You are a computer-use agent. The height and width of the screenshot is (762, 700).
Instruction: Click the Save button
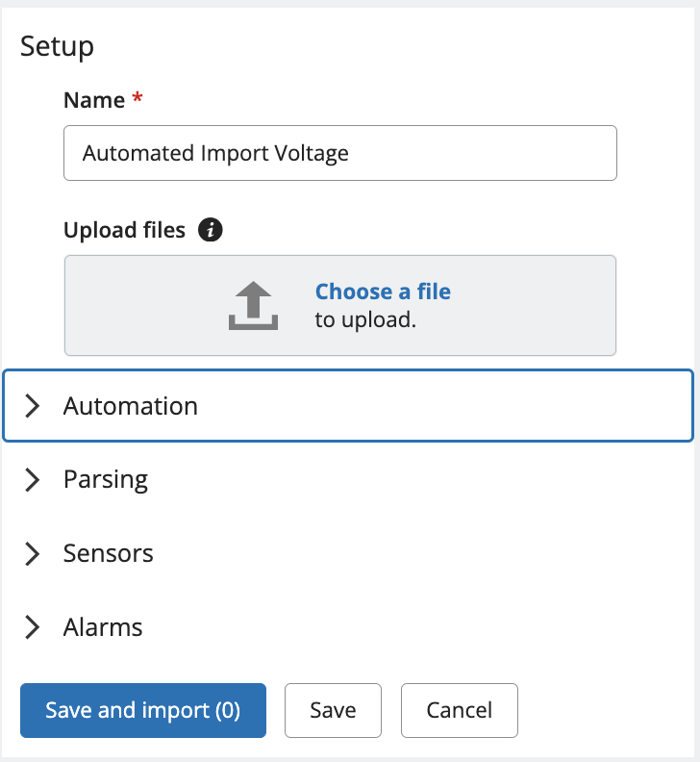(334, 710)
